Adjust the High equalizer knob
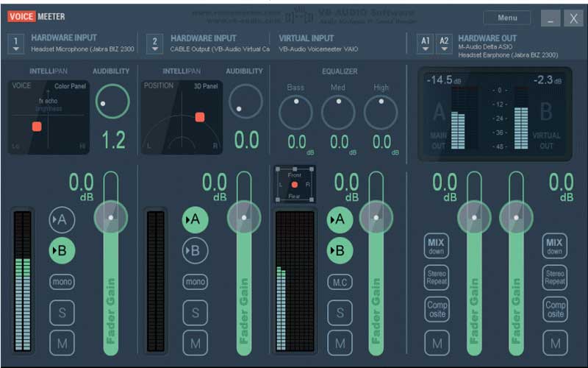588x368 pixels. (381, 113)
